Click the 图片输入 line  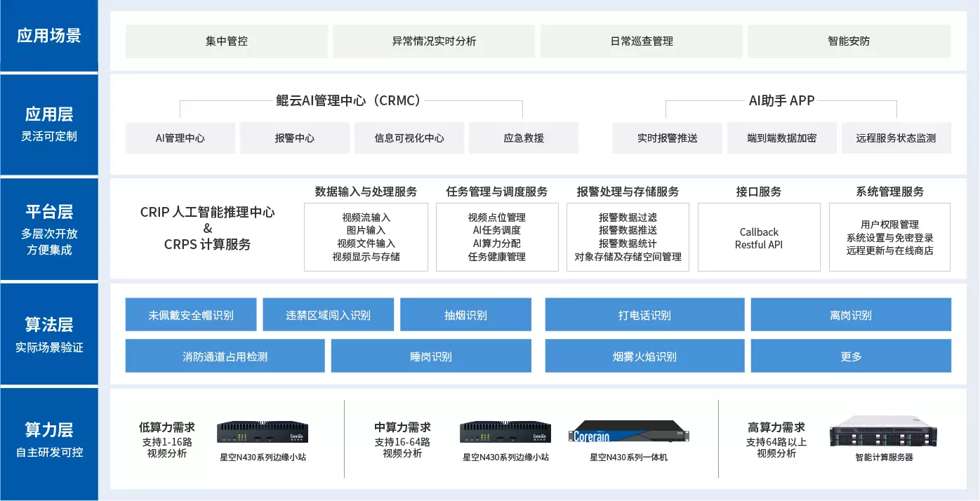[x=366, y=230]
